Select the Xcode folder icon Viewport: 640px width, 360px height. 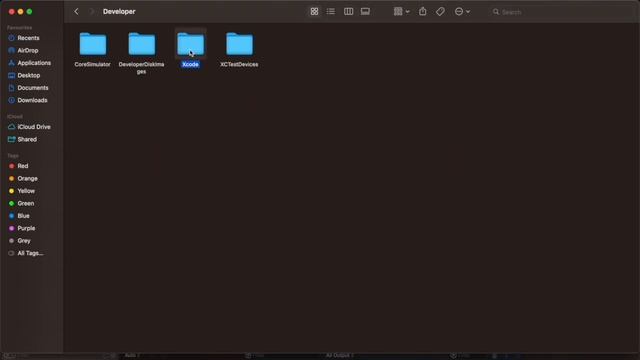coord(191,44)
